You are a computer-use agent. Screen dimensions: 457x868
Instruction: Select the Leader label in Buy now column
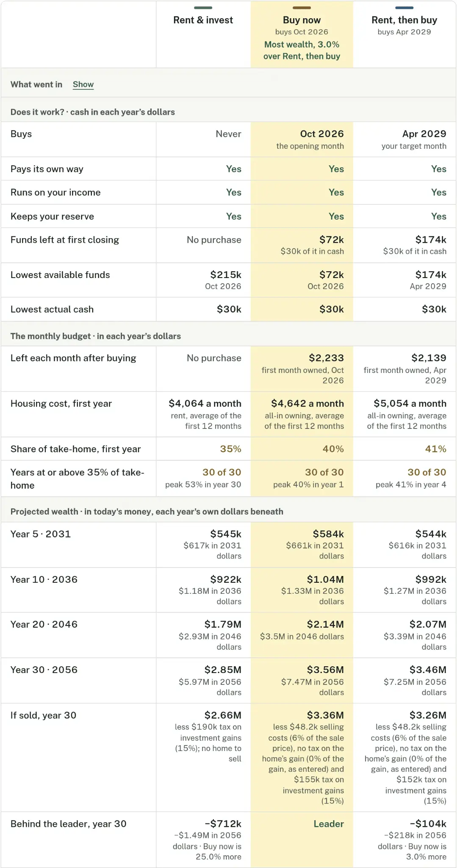coord(329,824)
